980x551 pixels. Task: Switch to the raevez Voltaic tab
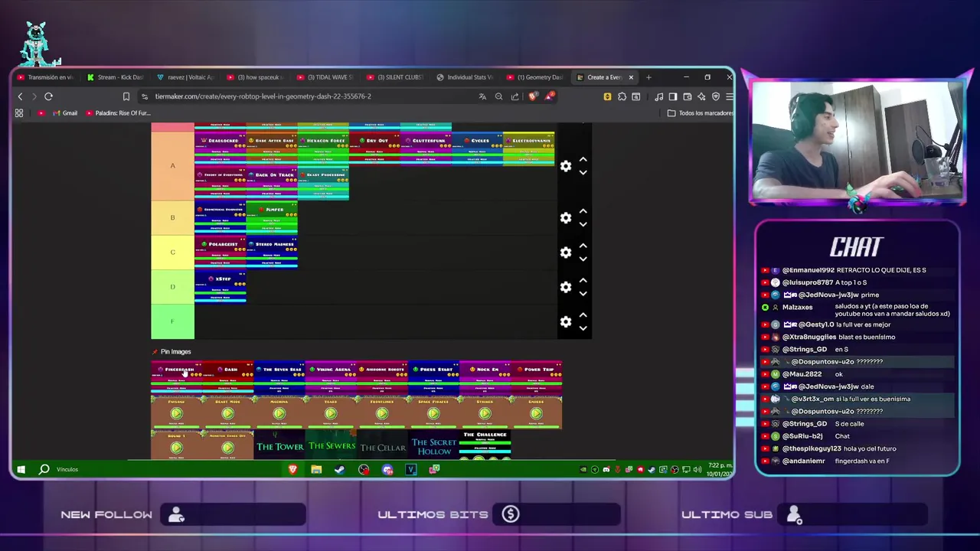(x=185, y=77)
